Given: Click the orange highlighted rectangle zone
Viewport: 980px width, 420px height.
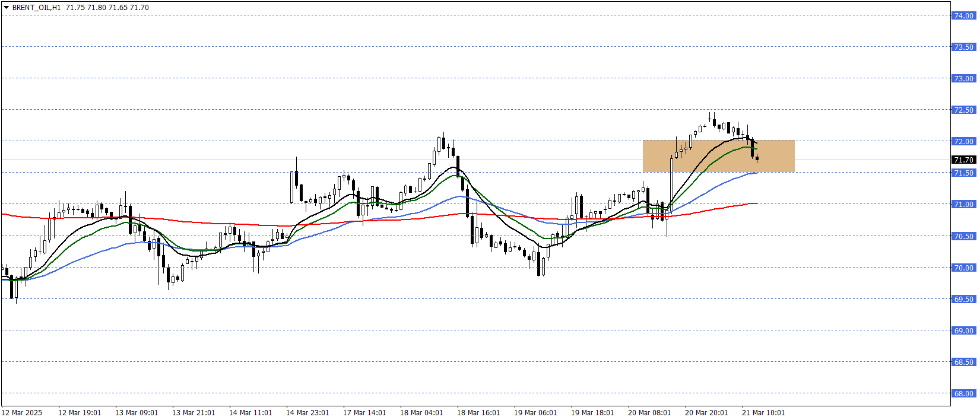Looking at the screenshot, I should point(718,156).
